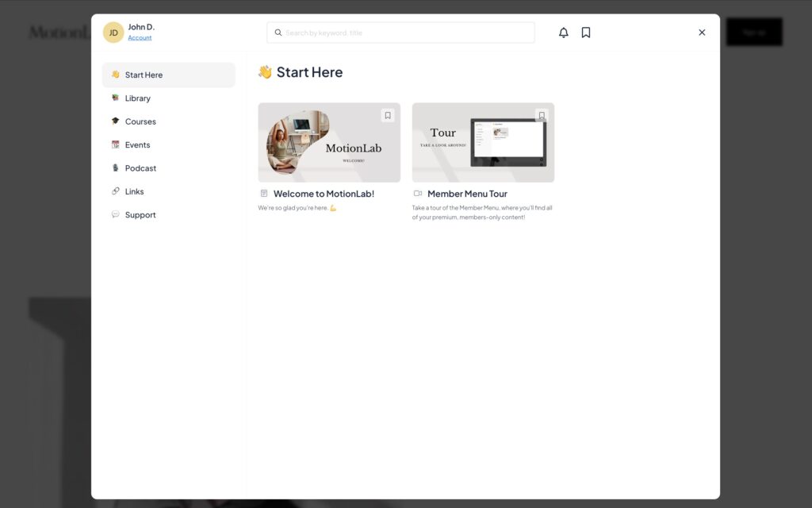Go to Events in the sidebar
Image resolution: width=812 pixels, height=508 pixels.
point(137,145)
